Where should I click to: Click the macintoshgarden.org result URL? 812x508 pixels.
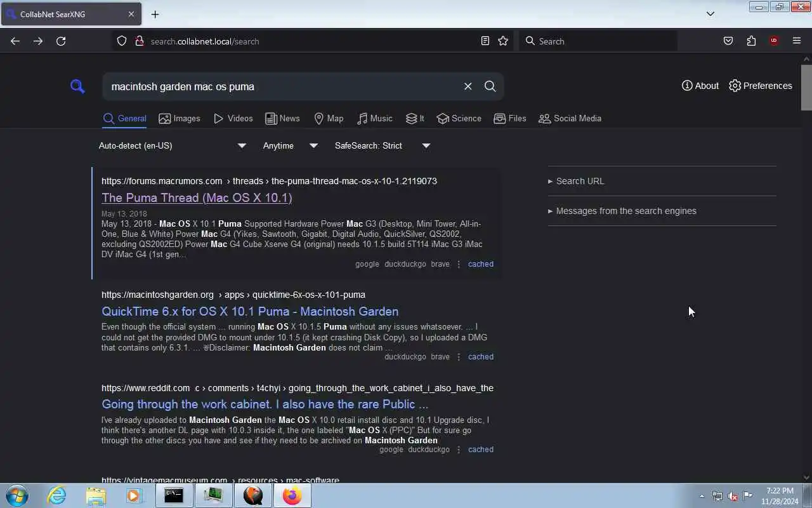(x=233, y=295)
